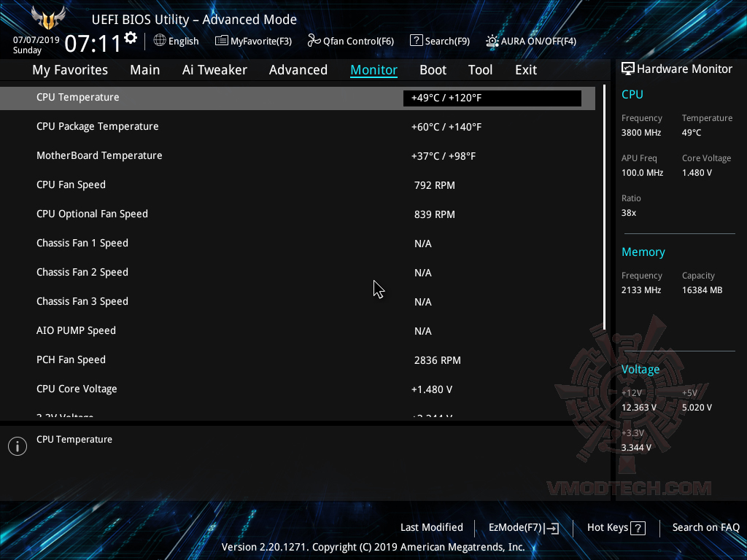Open settings gear next to the clock
This screenshot has height=560, width=747.
pyautogui.click(x=131, y=38)
